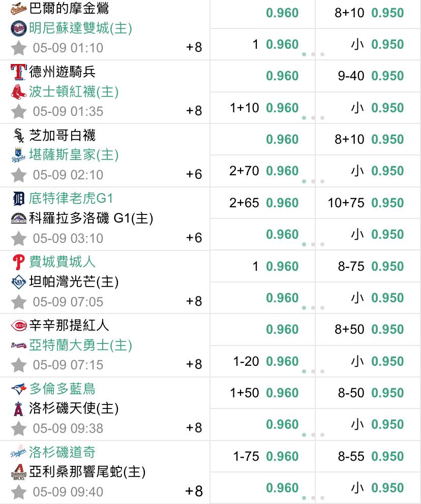Click the Los Angeles Angels A logo

tap(19, 408)
